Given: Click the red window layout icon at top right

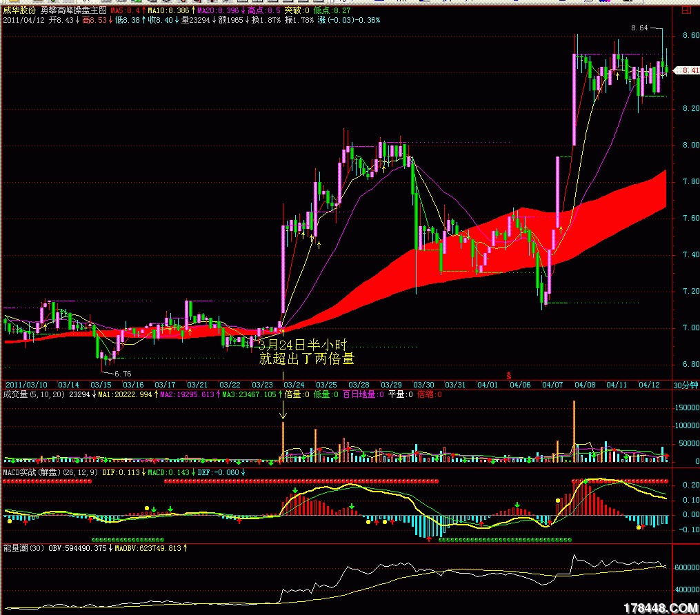Looking at the screenshot, I should click(x=686, y=10).
